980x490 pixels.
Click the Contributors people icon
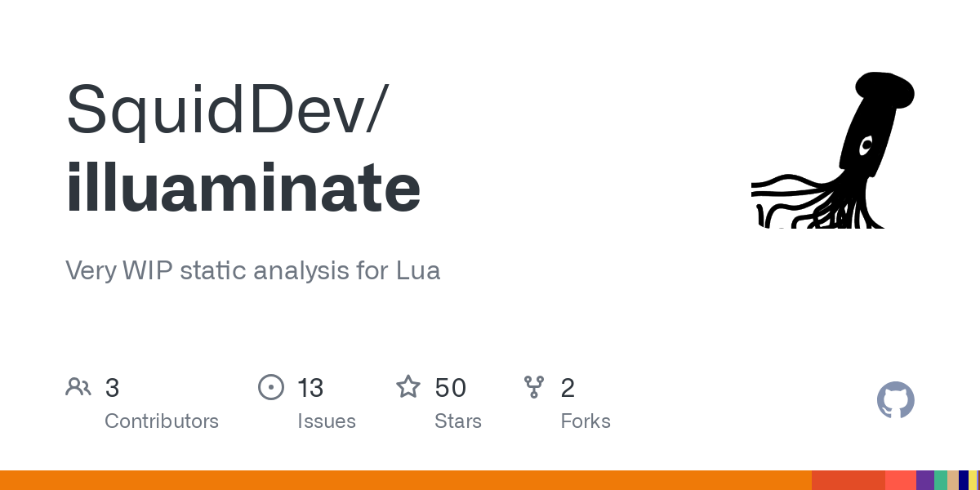pos(78,387)
